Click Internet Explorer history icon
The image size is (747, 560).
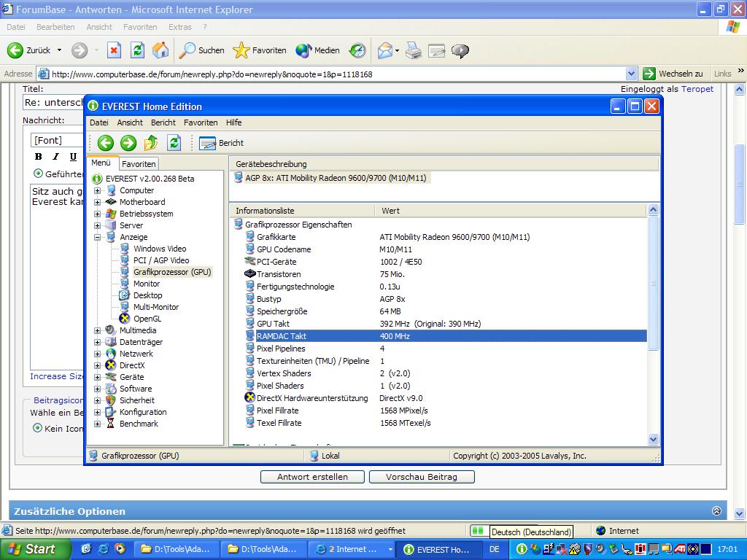pos(357,50)
